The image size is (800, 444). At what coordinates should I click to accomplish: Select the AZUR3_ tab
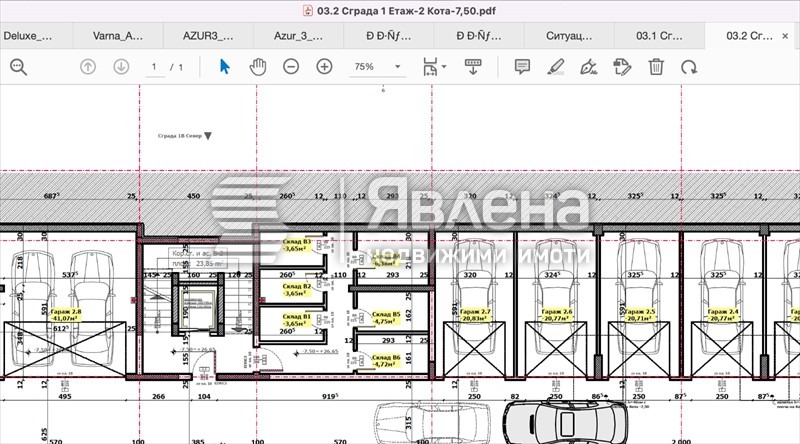pos(208,35)
